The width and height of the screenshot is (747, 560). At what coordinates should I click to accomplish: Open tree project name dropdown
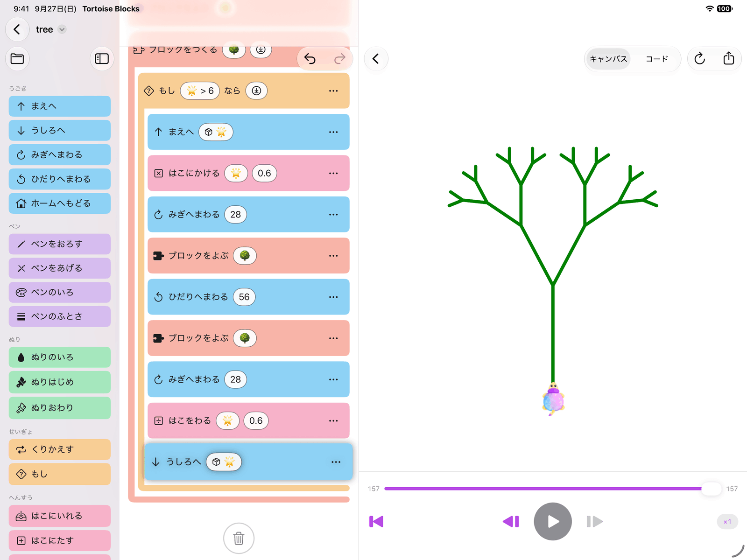[x=62, y=29]
